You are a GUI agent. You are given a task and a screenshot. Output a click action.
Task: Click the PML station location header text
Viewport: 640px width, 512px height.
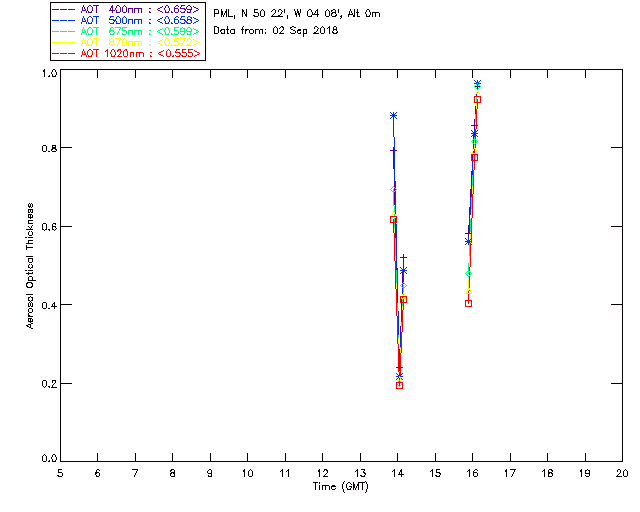coord(297,14)
